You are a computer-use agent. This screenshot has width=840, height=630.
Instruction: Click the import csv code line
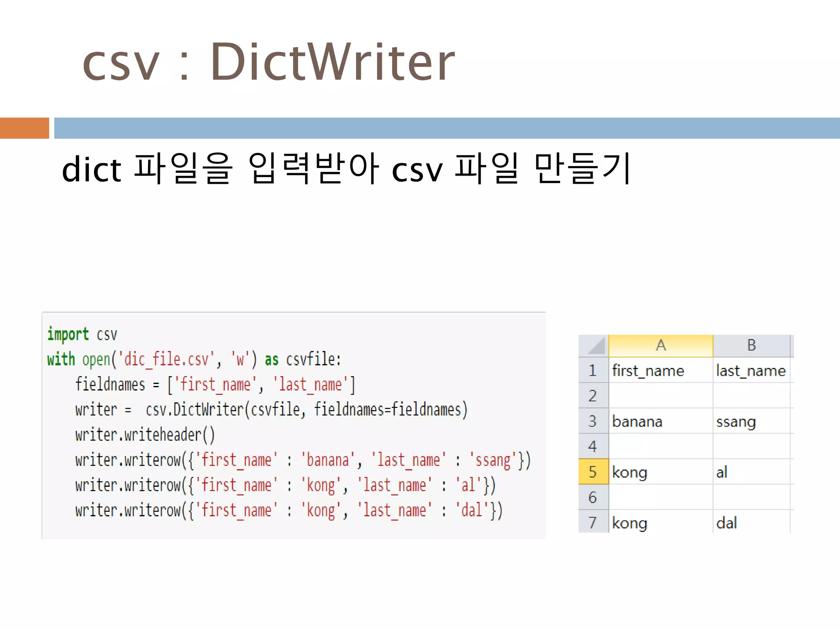[82, 335]
